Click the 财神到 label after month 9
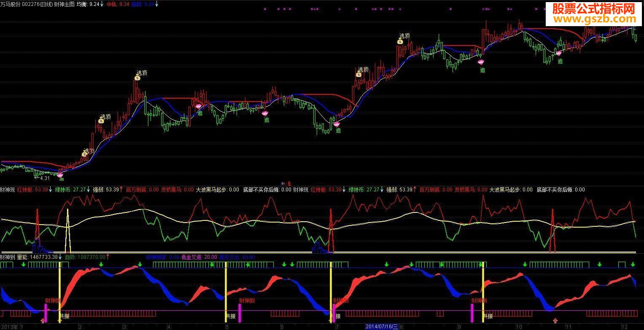The height and width of the screenshot is (330, 644). (x=479, y=300)
